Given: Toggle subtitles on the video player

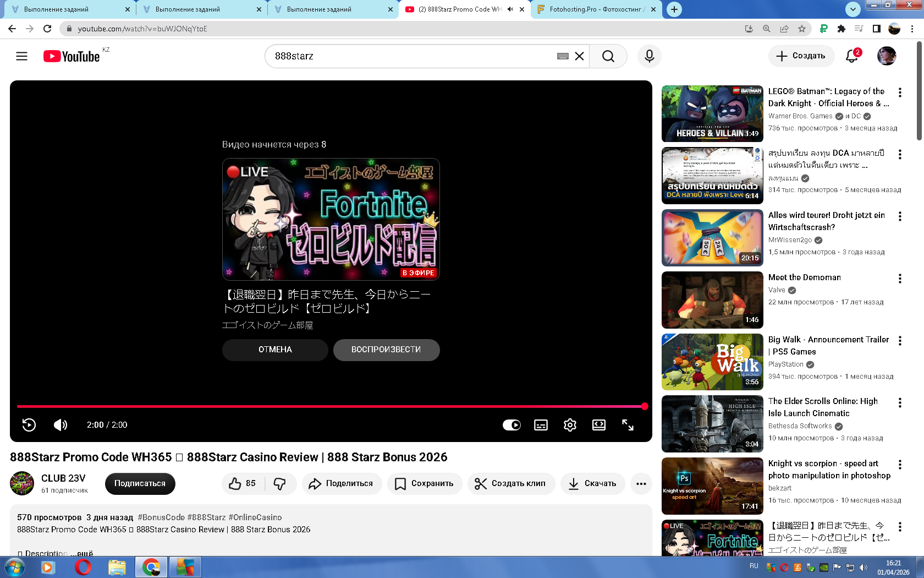Looking at the screenshot, I should (x=541, y=425).
